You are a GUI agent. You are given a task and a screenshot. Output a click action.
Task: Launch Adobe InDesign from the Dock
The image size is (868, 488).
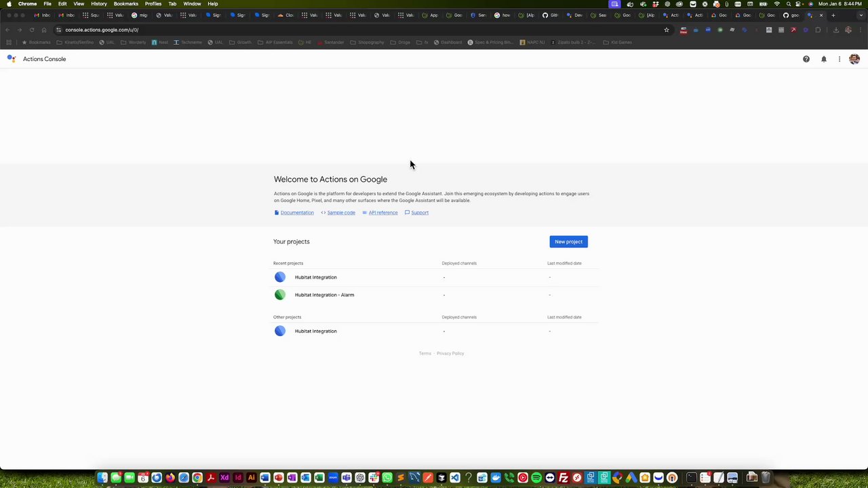tap(238, 478)
